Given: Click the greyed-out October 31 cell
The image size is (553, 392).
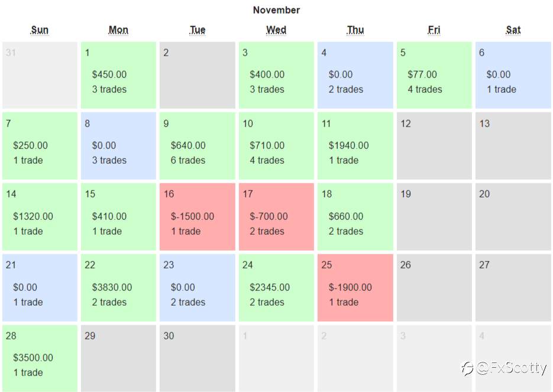Looking at the screenshot, I should click(x=40, y=75).
